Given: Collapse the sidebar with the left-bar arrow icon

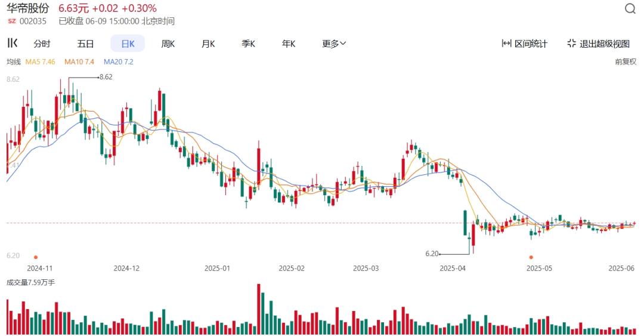Looking at the screenshot, I should pos(12,43).
